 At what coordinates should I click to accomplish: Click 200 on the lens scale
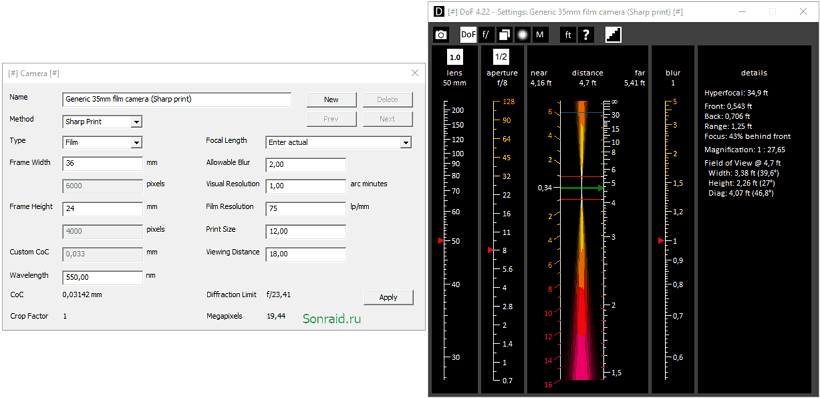click(x=457, y=111)
